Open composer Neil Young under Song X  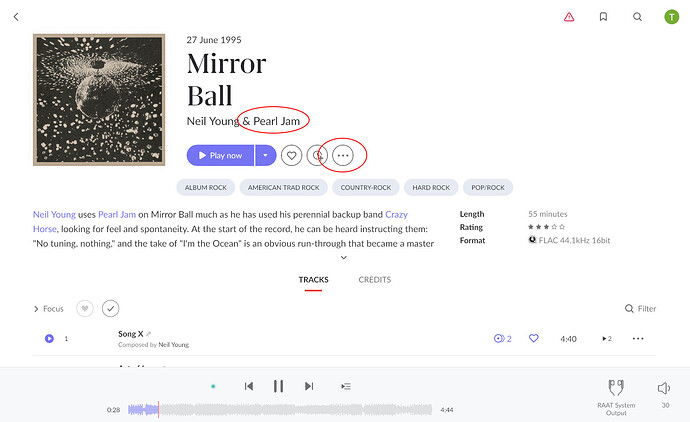click(x=173, y=345)
